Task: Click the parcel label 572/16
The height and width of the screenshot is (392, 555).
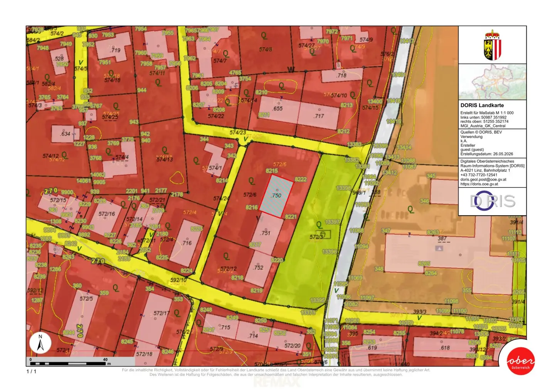Action: [107, 214]
